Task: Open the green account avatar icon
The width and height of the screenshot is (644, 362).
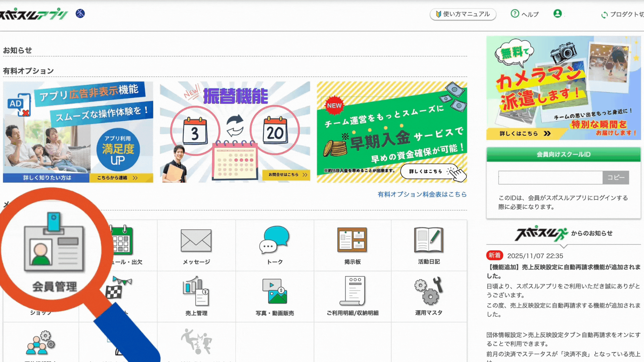Action: point(558,14)
